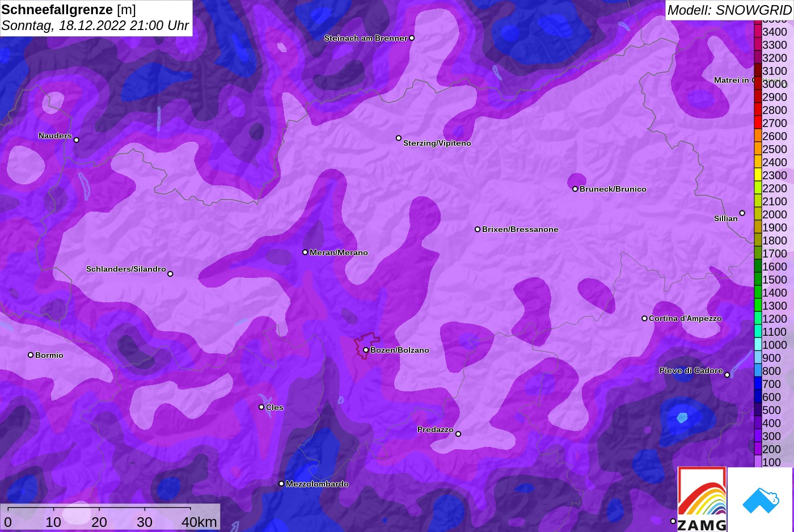
Task: Click the '1500' legend value
Action: [775, 280]
